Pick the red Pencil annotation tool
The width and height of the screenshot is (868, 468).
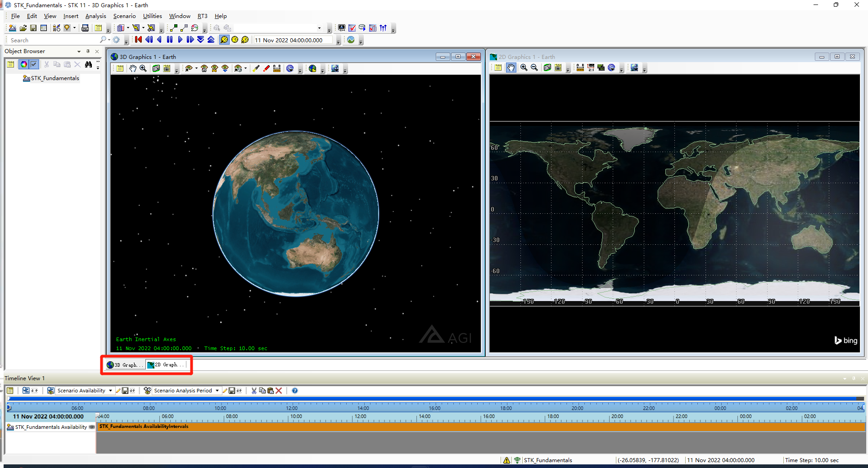tap(266, 68)
